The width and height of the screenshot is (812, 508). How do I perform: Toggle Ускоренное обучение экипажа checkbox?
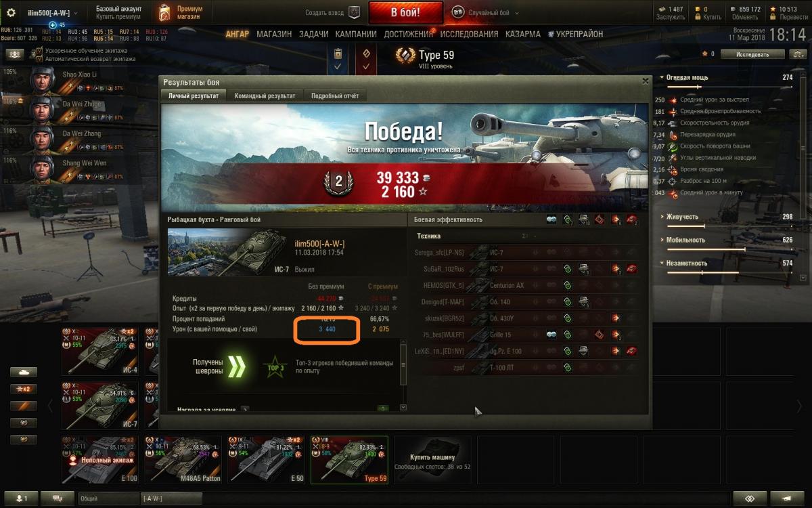pyautogui.click(x=40, y=51)
